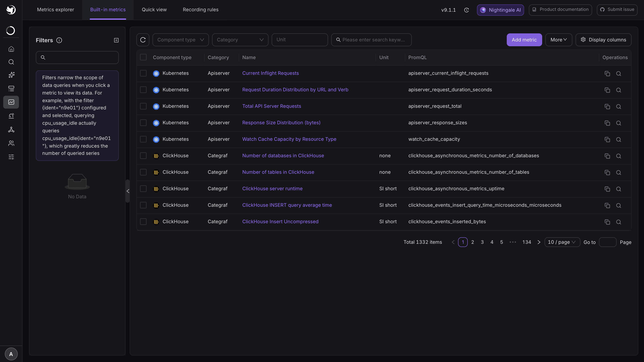Select the ClickHouse Insert Uncompressed row checkbox
This screenshot has height=362, width=644.
pyautogui.click(x=143, y=222)
